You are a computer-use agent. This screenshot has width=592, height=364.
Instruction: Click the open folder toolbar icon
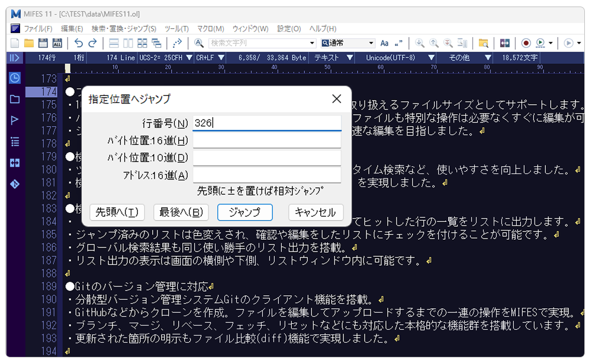[x=28, y=43]
